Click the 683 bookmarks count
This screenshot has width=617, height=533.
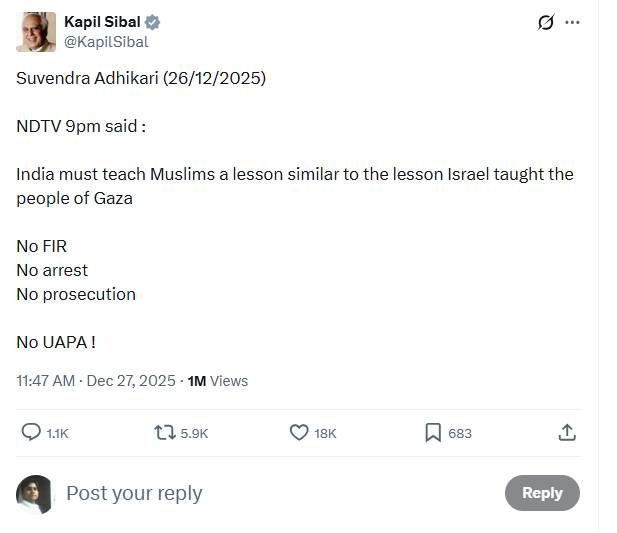(x=460, y=433)
